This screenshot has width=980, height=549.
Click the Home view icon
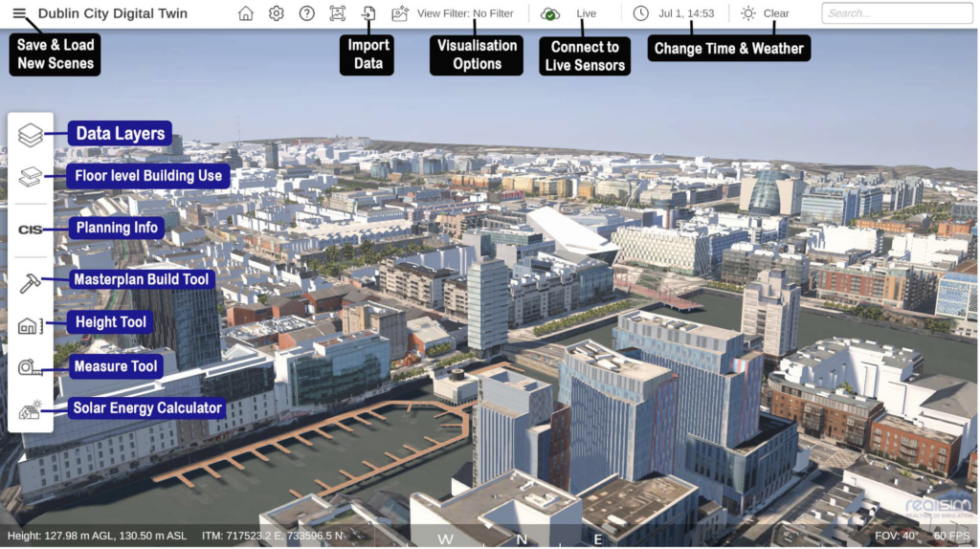246,13
